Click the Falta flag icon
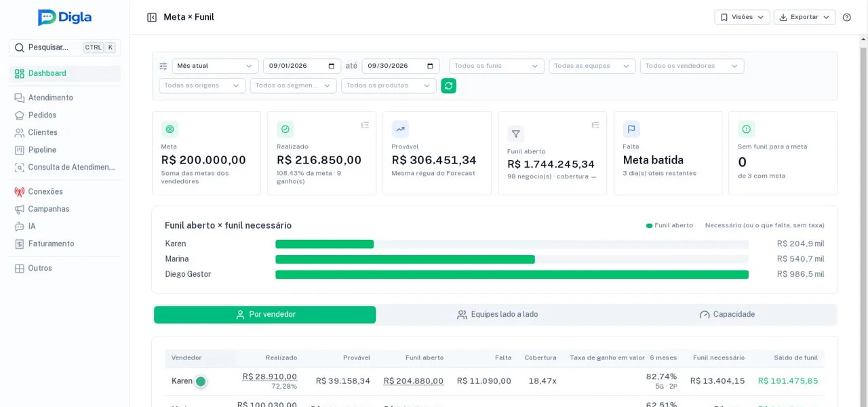The image size is (868, 407). click(631, 129)
